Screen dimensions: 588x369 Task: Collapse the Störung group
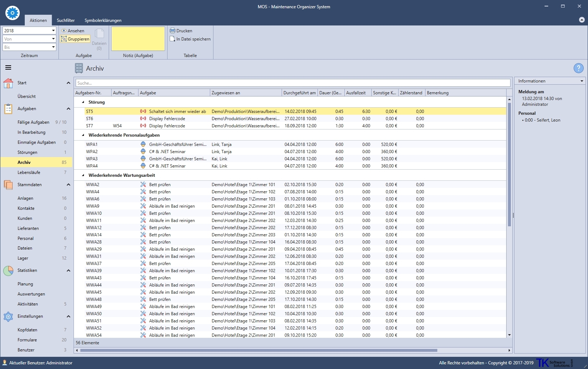[83, 102]
